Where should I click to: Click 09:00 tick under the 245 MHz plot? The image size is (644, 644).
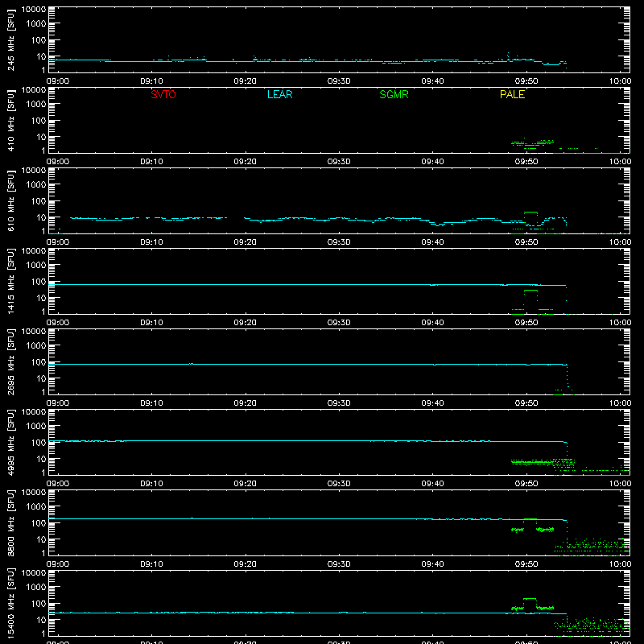(x=58, y=81)
